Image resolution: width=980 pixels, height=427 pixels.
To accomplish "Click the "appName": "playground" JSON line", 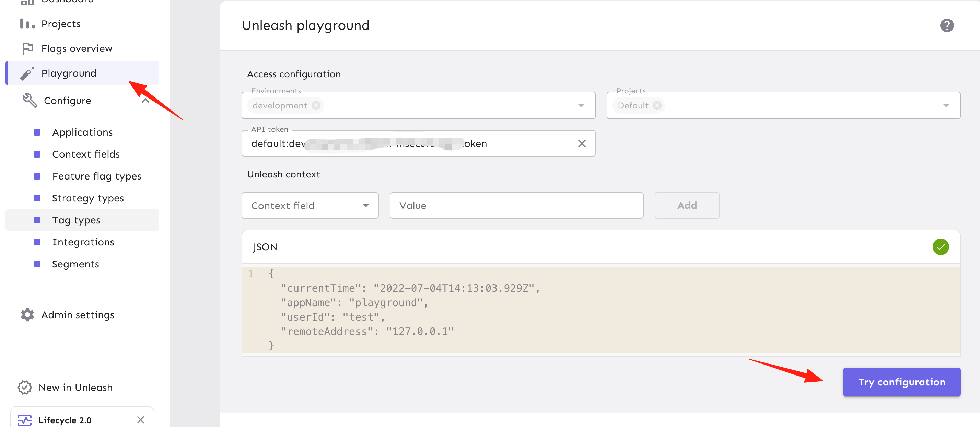I will (x=354, y=302).
